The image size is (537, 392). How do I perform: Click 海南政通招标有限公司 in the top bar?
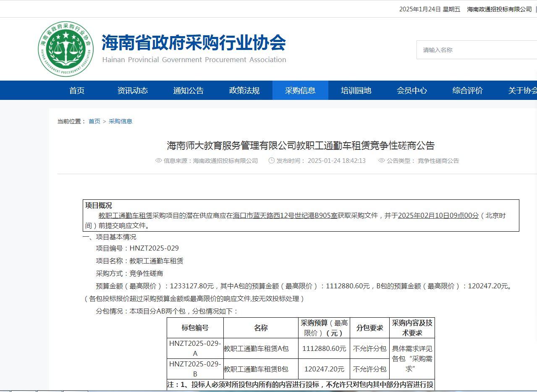click(499, 9)
